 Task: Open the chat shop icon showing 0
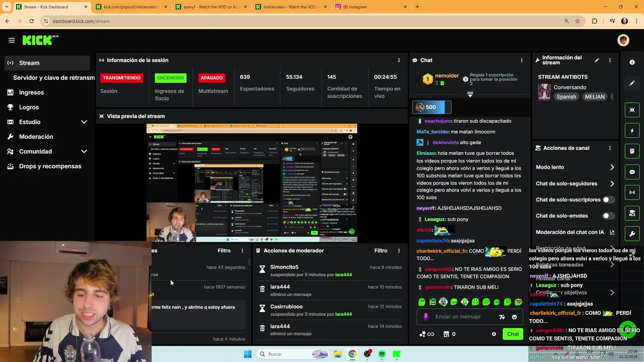coord(449,334)
